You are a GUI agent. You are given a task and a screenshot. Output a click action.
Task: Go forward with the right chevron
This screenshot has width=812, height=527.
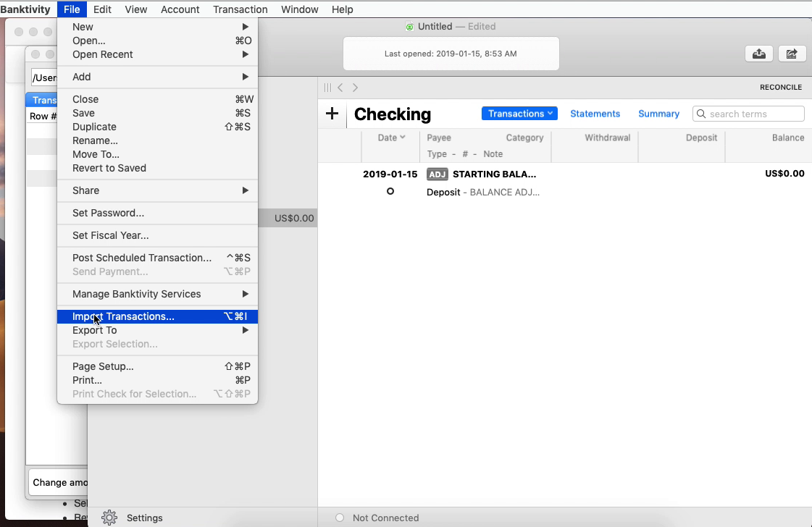pyautogui.click(x=355, y=88)
